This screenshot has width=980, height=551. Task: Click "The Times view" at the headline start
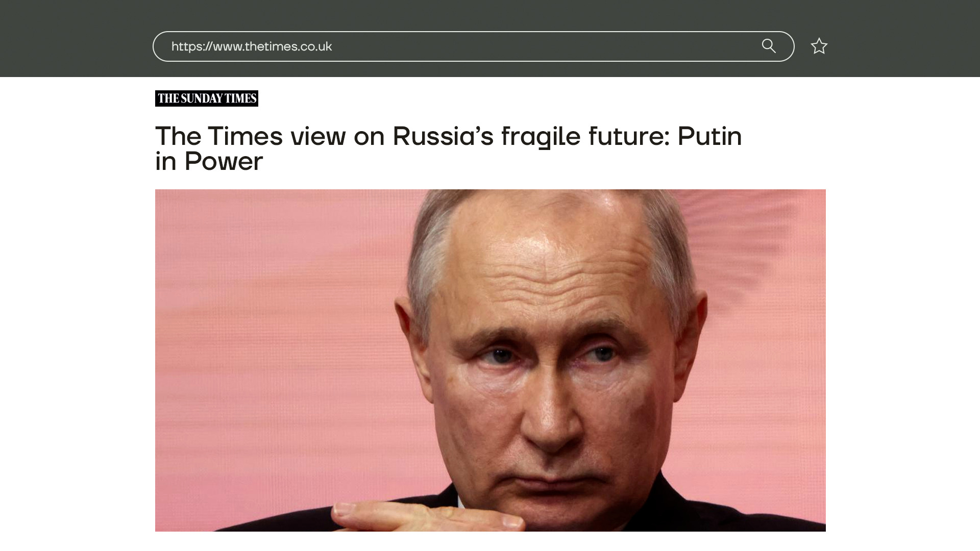[x=251, y=136]
